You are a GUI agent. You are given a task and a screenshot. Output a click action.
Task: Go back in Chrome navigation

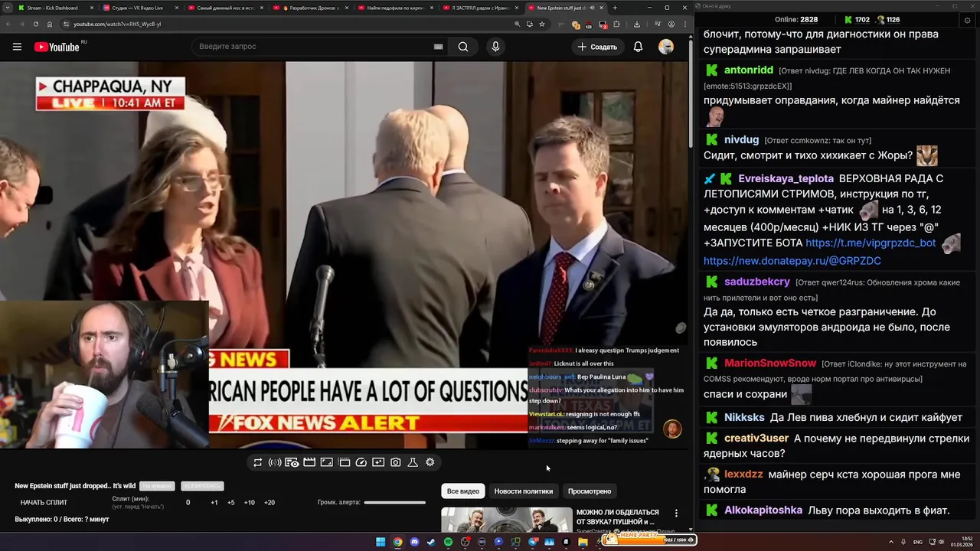(8, 24)
